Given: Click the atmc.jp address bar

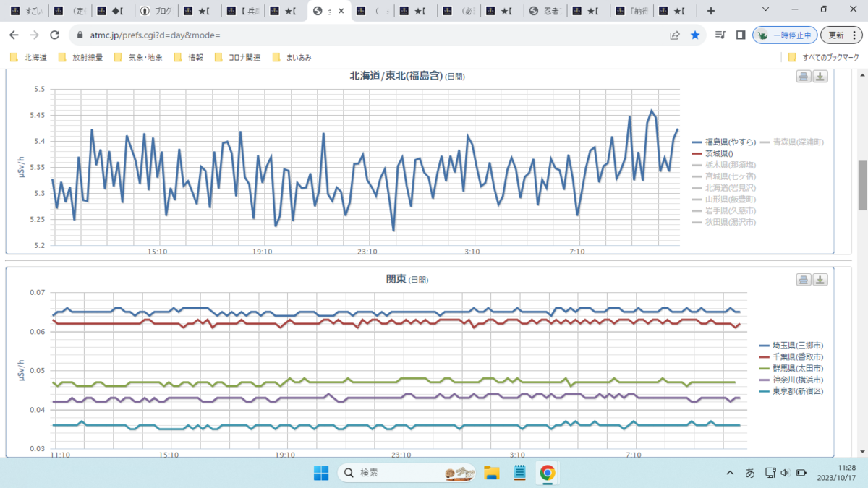Looking at the screenshot, I should pos(362,35).
